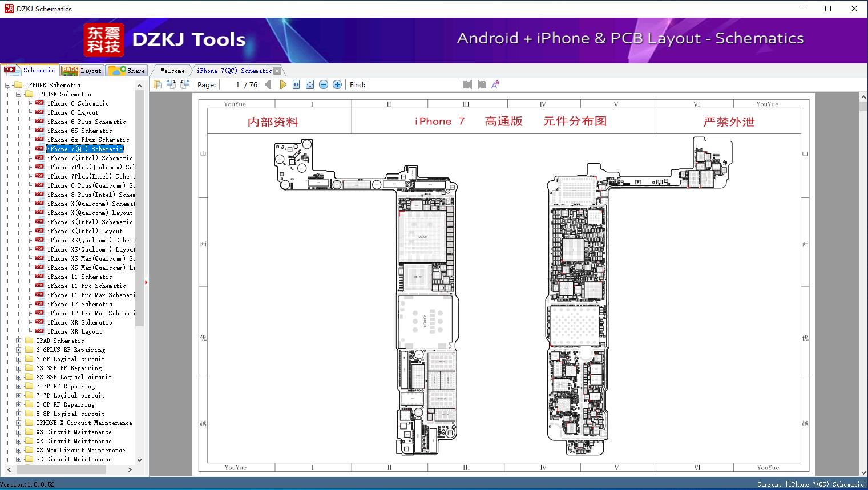This screenshot has height=490, width=868.
Task: Click the DZKJ red logo in the banner
Action: coord(103,40)
